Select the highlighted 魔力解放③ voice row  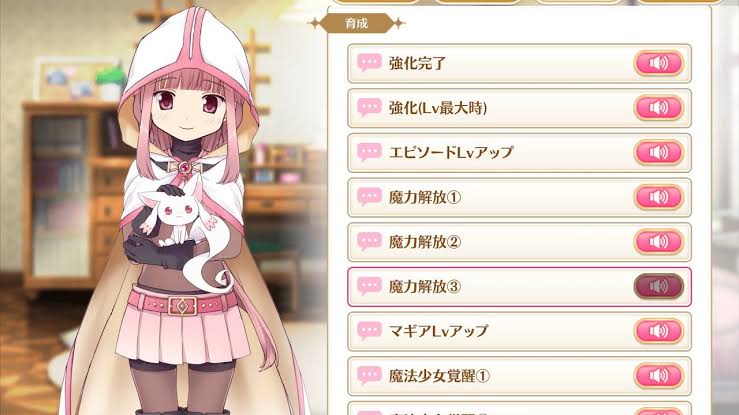[519, 286]
